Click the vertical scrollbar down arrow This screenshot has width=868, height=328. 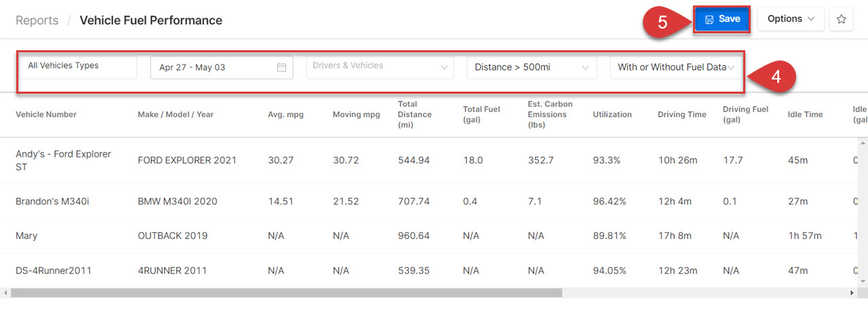(x=863, y=281)
